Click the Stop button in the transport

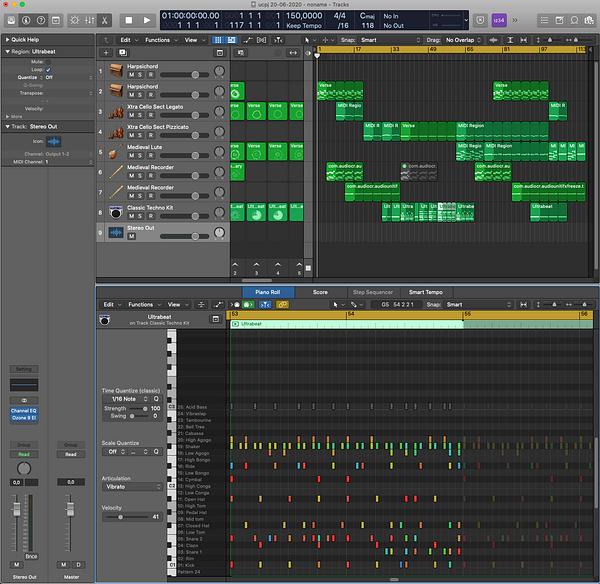point(128,20)
